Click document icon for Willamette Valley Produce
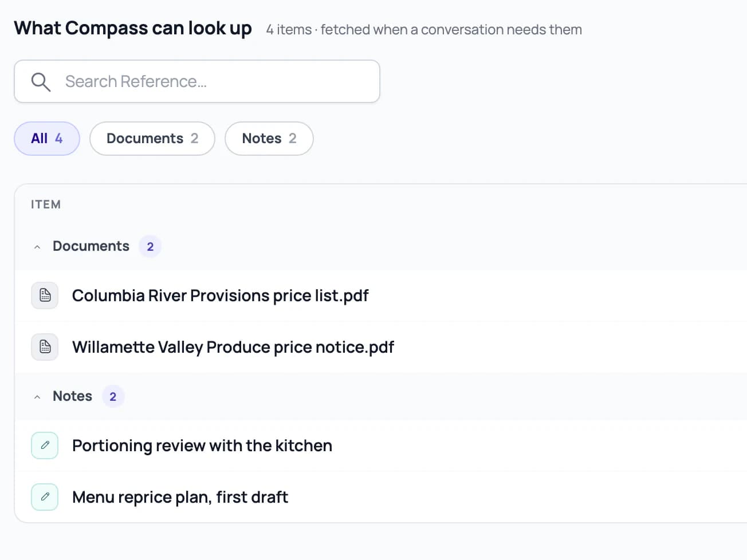This screenshot has width=747, height=560. click(45, 347)
